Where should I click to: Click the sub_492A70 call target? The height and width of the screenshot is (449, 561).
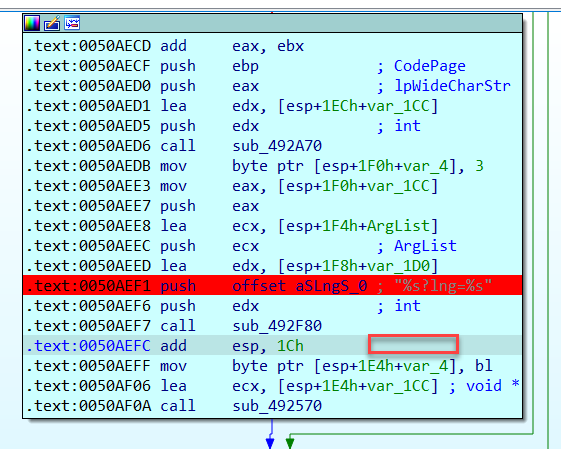coord(277,146)
